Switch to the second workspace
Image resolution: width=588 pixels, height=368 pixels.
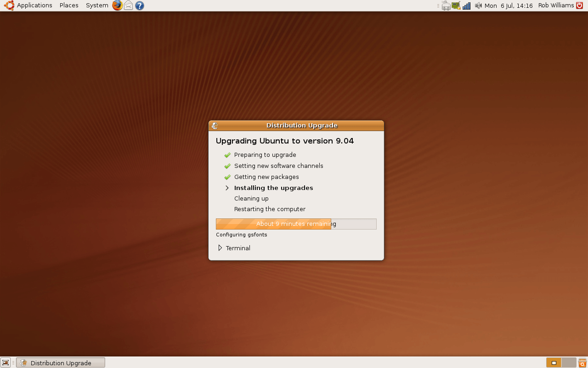(569, 362)
